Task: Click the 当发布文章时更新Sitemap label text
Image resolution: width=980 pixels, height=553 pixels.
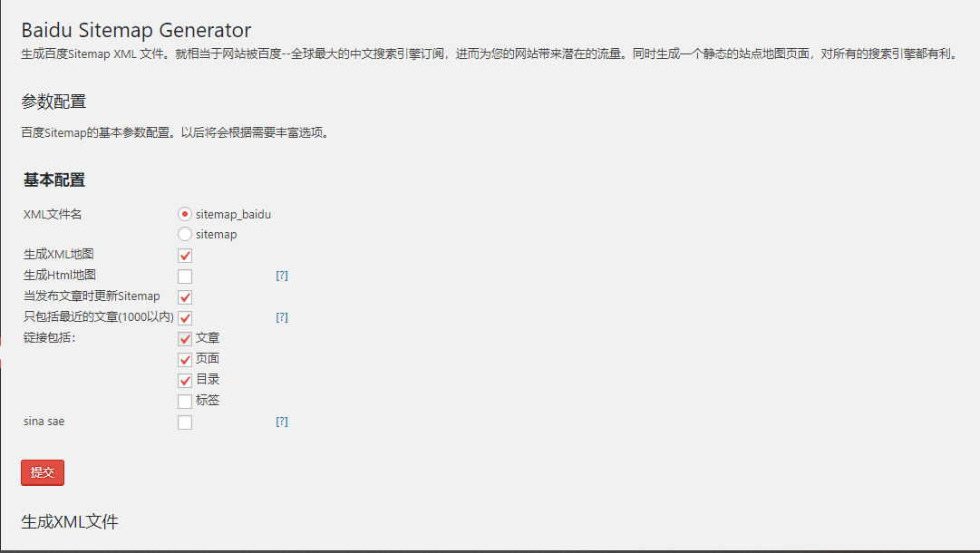Action: pos(92,296)
